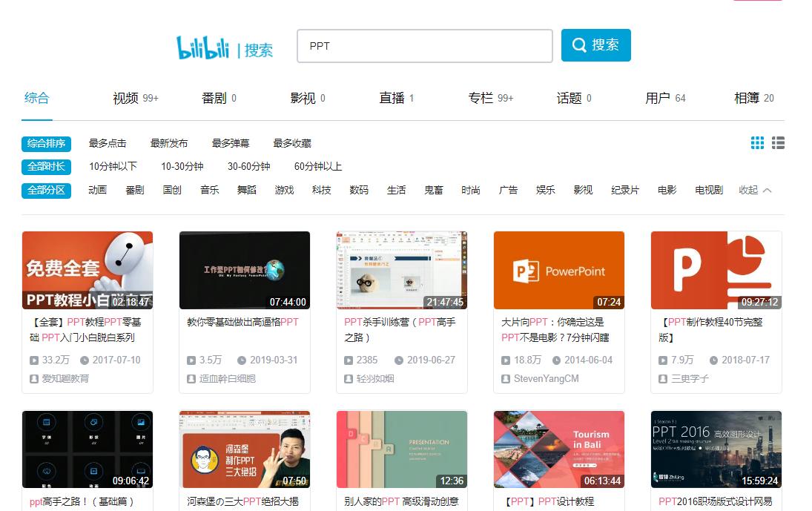
Task: Click the 搜索 search button
Action: click(x=595, y=45)
